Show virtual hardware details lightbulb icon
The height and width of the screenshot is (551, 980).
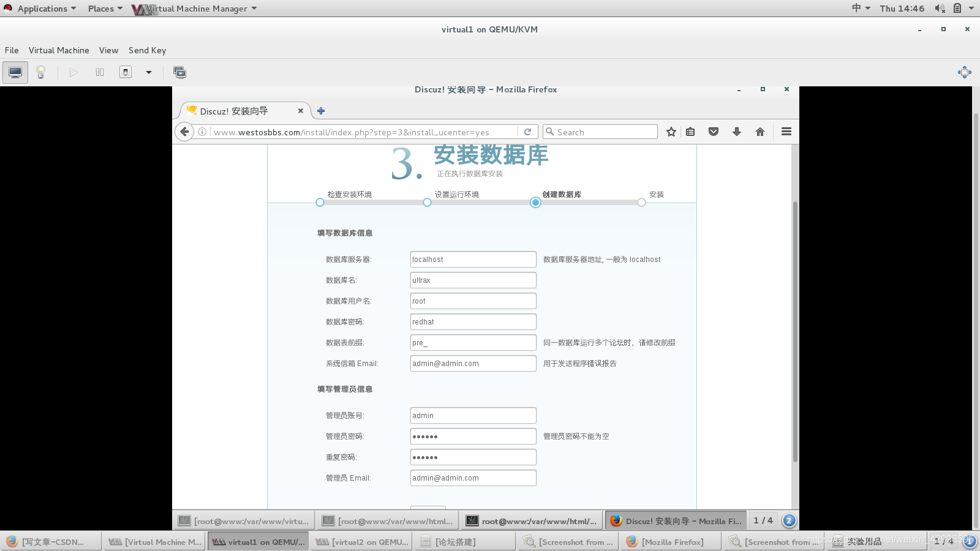[41, 72]
